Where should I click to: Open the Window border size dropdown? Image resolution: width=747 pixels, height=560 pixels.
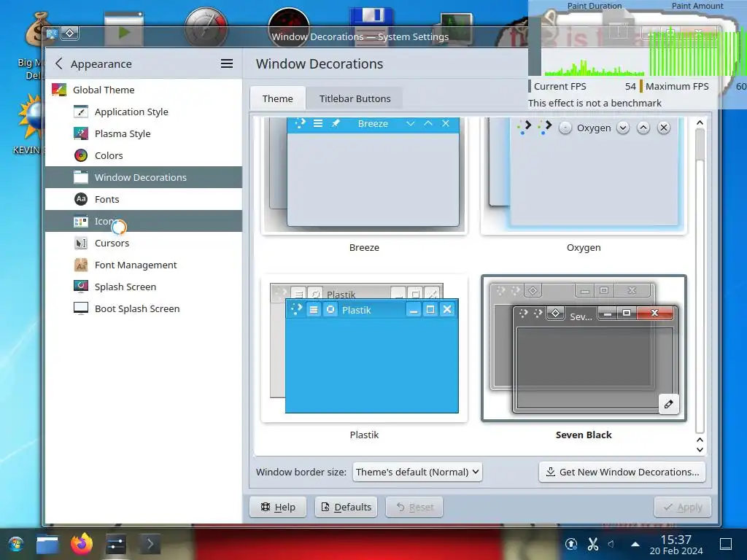click(x=417, y=472)
